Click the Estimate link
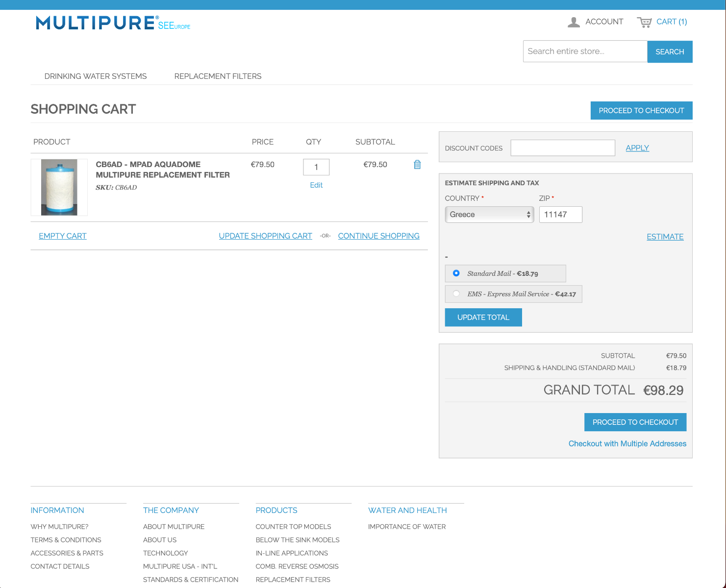This screenshot has height=588, width=726. coord(665,237)
